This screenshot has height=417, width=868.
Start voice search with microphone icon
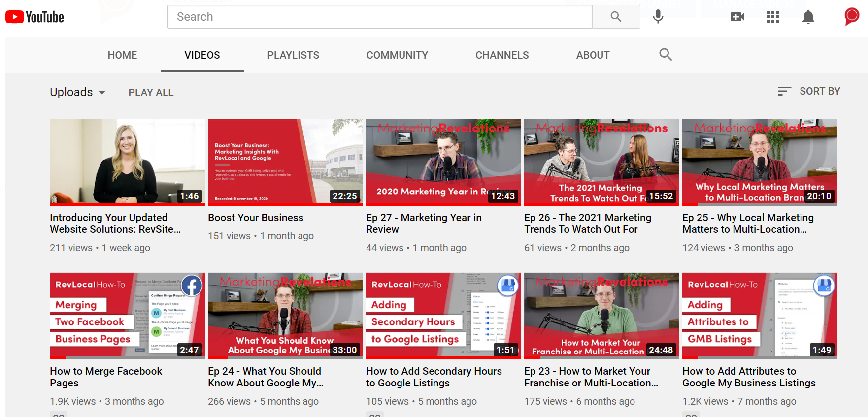[x=658, y=17]
